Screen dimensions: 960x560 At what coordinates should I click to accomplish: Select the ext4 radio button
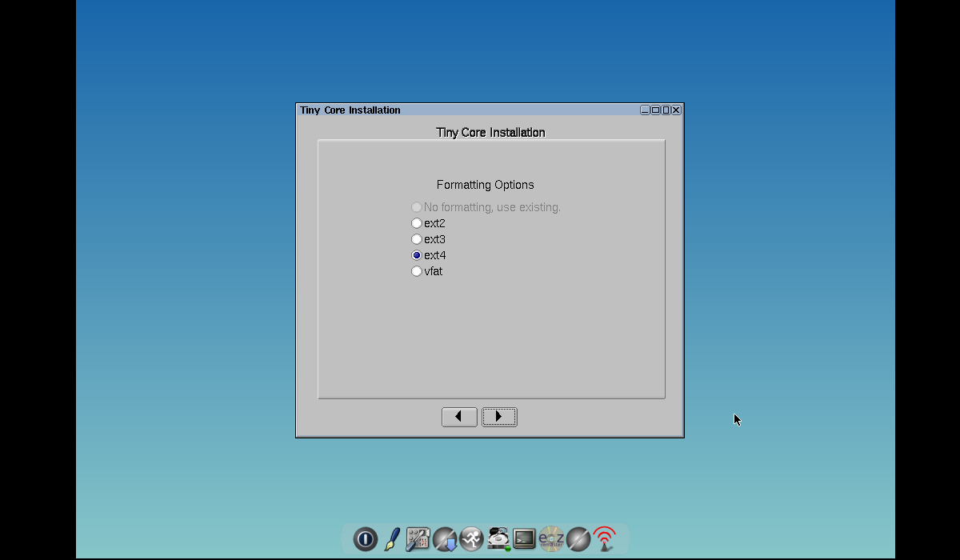click(417, 255)
